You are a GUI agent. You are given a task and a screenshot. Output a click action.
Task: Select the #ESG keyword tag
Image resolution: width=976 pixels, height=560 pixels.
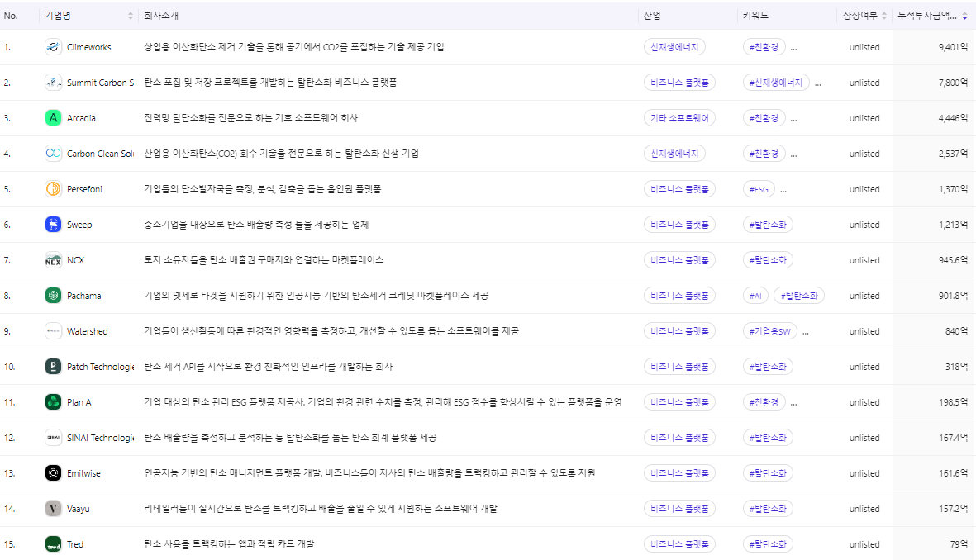[759, 188]
